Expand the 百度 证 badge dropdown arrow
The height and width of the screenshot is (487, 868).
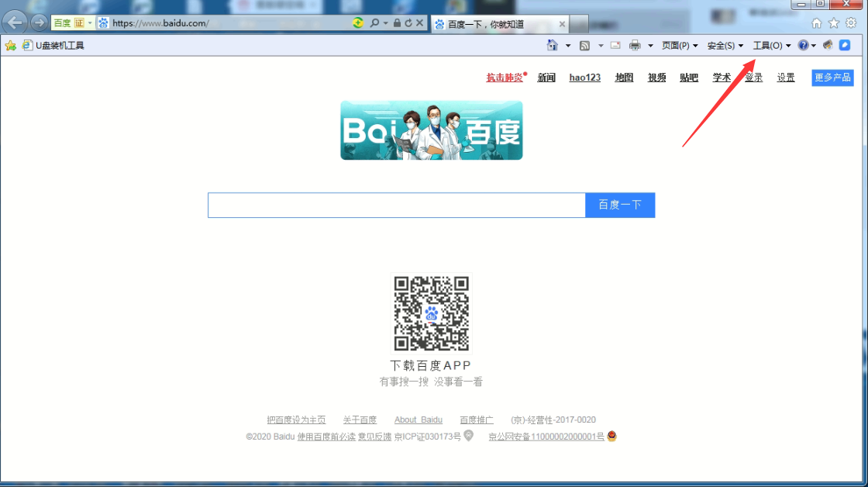90,23
